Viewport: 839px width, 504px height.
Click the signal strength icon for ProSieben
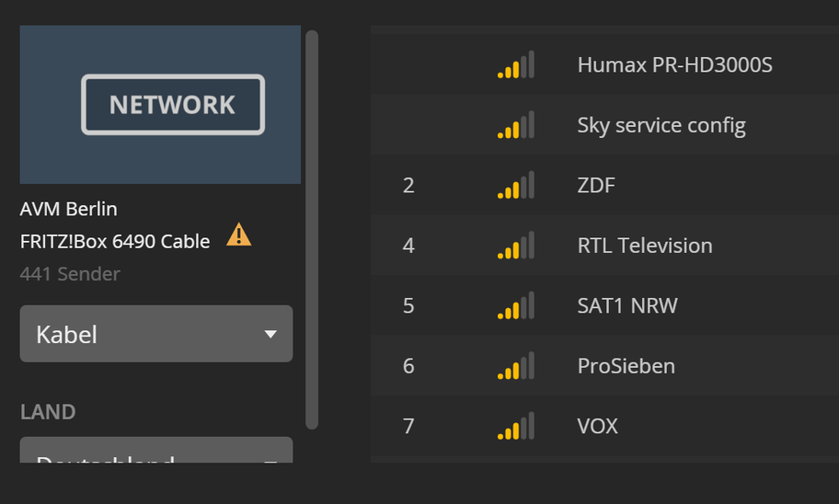(515, 367)
